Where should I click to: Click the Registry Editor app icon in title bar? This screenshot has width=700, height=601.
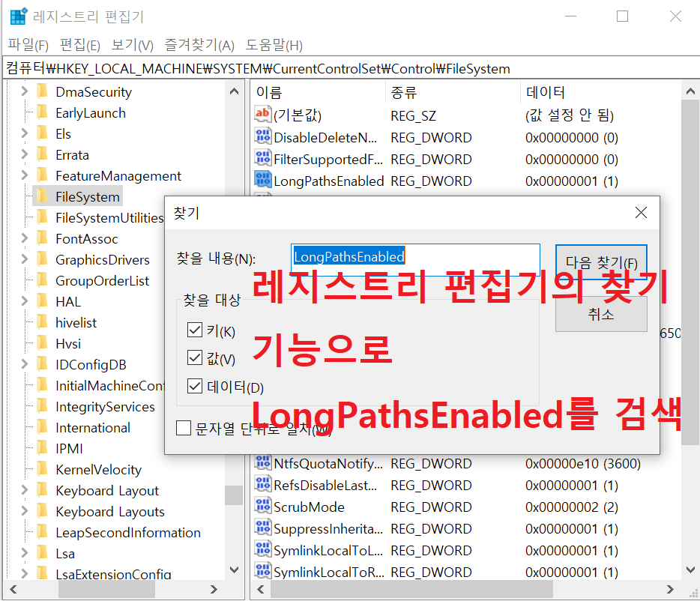click(18, 16)
